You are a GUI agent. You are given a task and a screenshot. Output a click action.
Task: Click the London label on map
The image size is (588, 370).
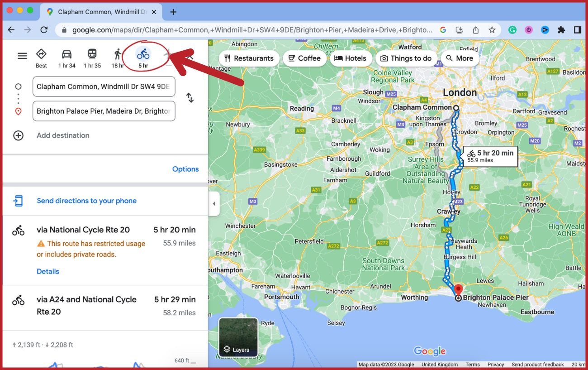click(x=460, y=92)
